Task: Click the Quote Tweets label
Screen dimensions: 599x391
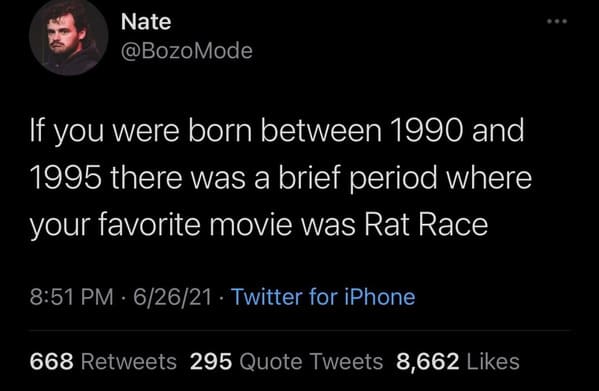Action: (311, 361)
